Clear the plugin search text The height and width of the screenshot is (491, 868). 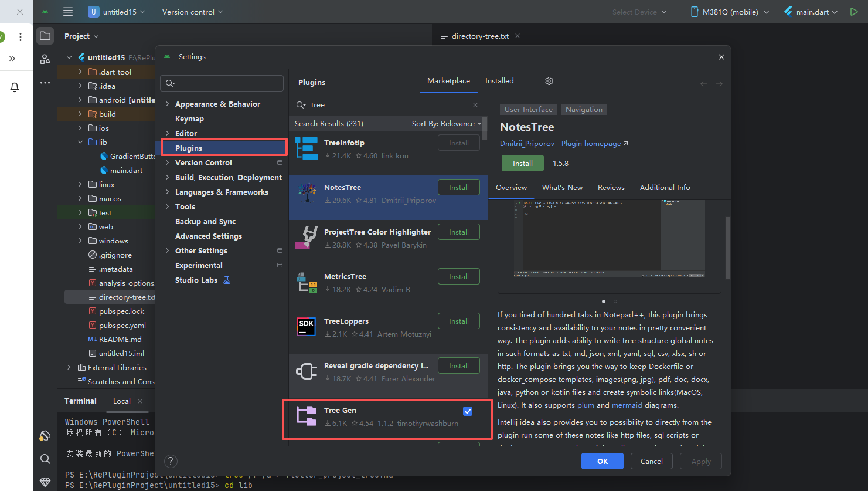click(x=475, y=105)
